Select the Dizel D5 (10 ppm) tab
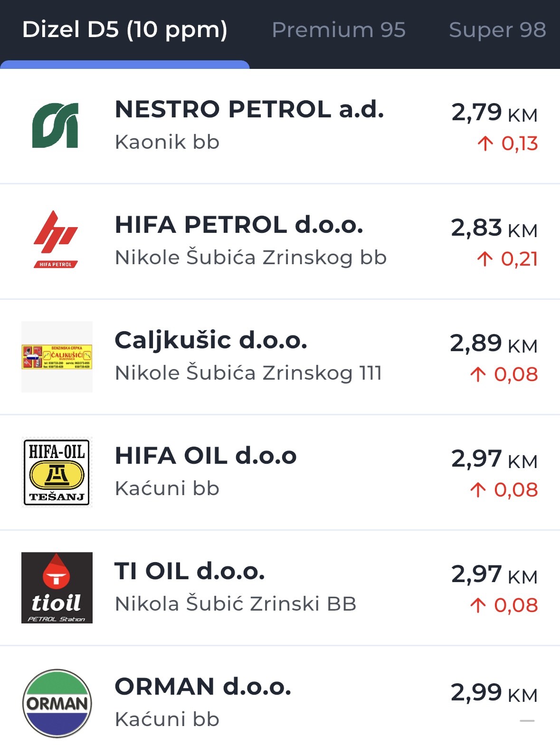Image resolution: width=560 pixels, height=756 pixels. tap(125, 30)
